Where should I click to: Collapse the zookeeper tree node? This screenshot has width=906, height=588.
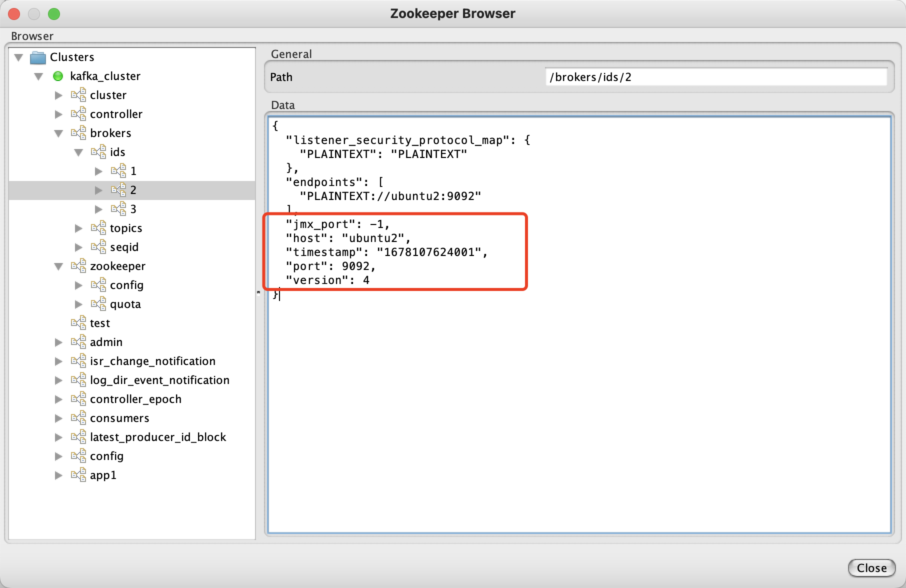click(x=58, y=266)
